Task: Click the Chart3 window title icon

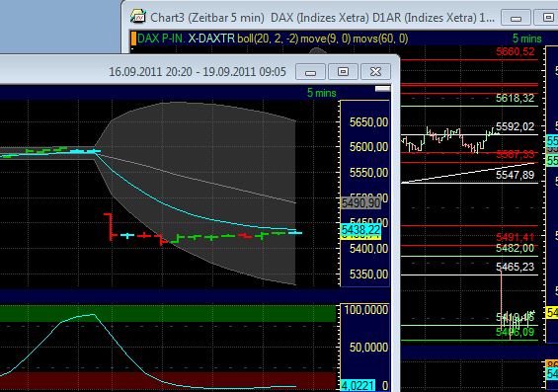Action: coord(137,17)
